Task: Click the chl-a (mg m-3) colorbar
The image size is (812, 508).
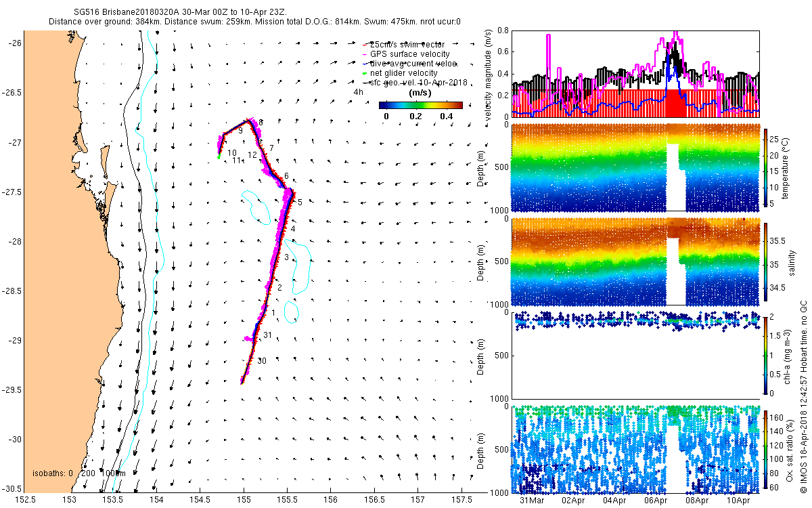Action: pos(767,355)
